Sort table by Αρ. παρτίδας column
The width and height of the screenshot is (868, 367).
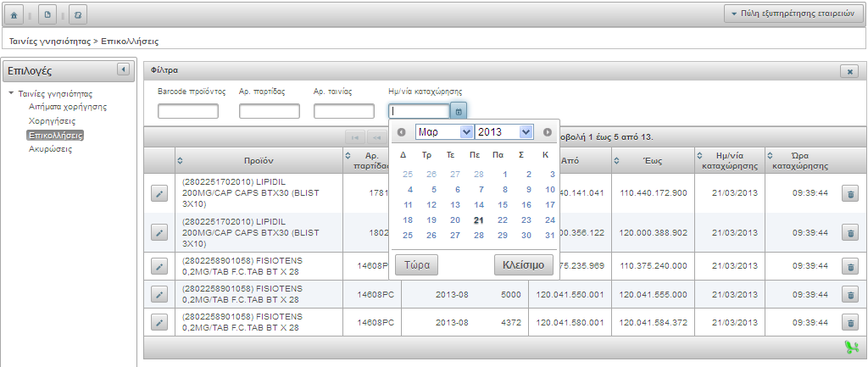[x=371, y=160]
